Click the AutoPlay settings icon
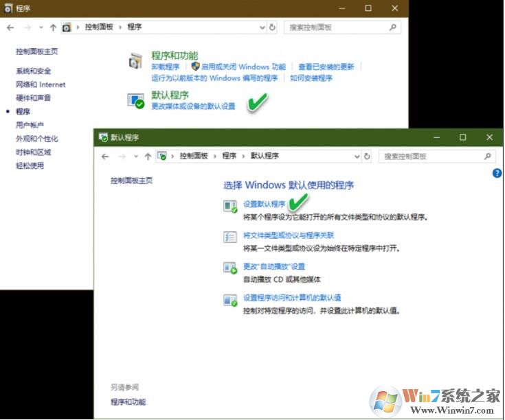This screenshot has width=505, height=420. tap(230, 267)
